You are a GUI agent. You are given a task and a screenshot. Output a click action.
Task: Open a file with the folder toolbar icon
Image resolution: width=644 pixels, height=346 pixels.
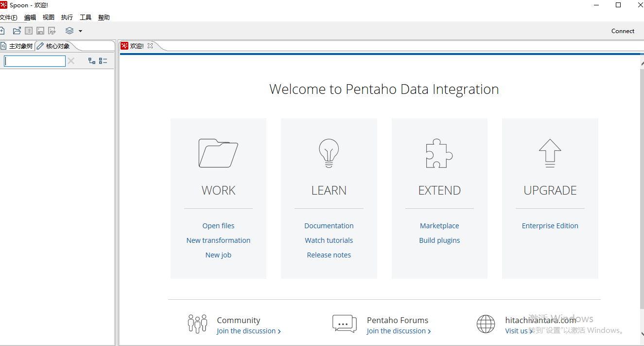tap(17, 31)
